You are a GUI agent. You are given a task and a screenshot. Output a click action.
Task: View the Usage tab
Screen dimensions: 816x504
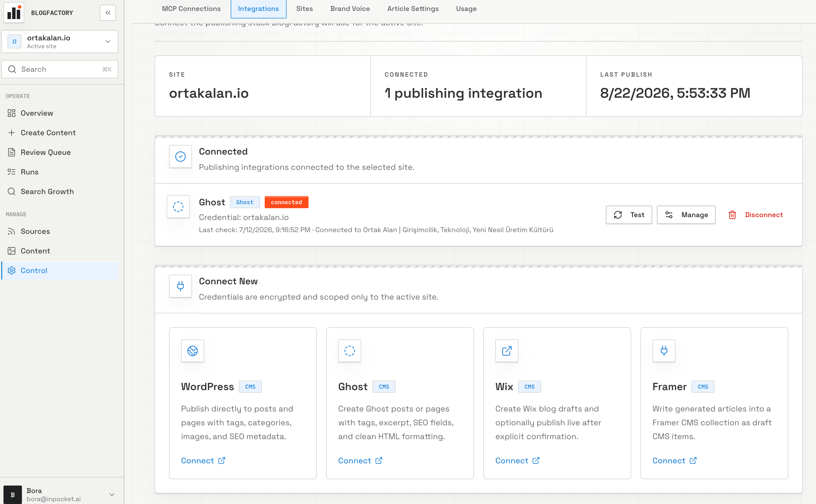coord(466,9)
